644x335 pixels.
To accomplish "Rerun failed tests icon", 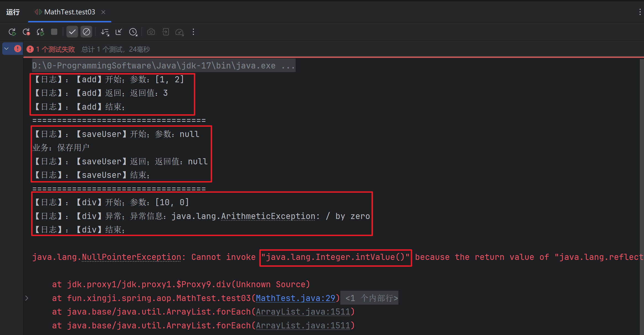I will click(x=26, y=32).
